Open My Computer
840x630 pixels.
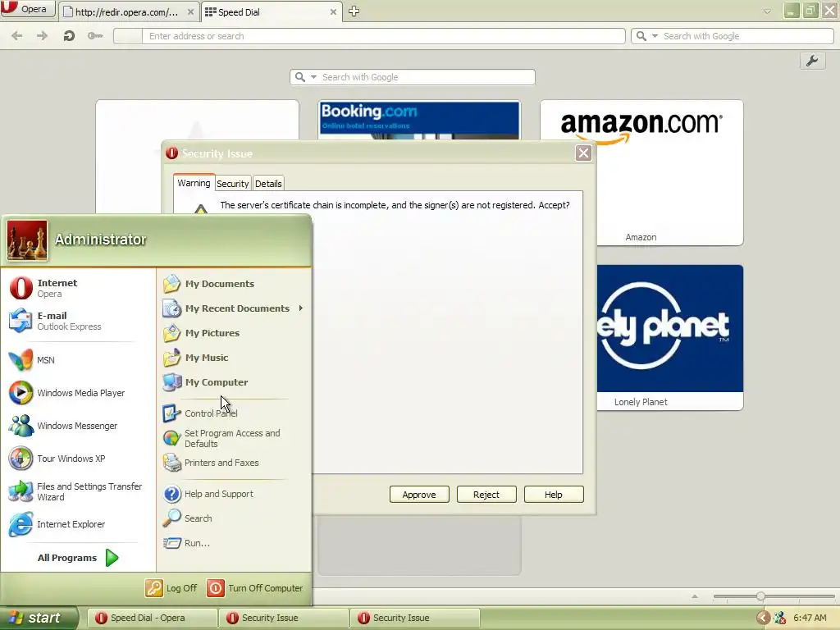(x=234, y=382)
